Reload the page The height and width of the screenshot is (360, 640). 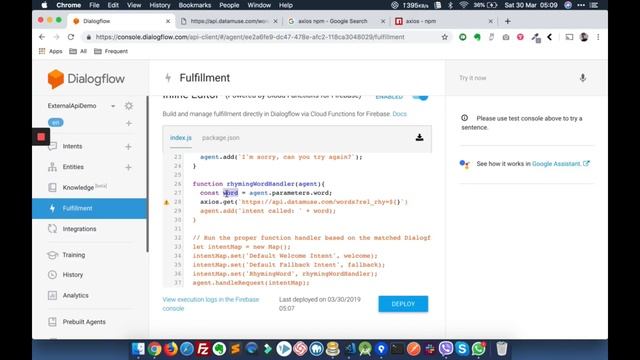point(71,37)
